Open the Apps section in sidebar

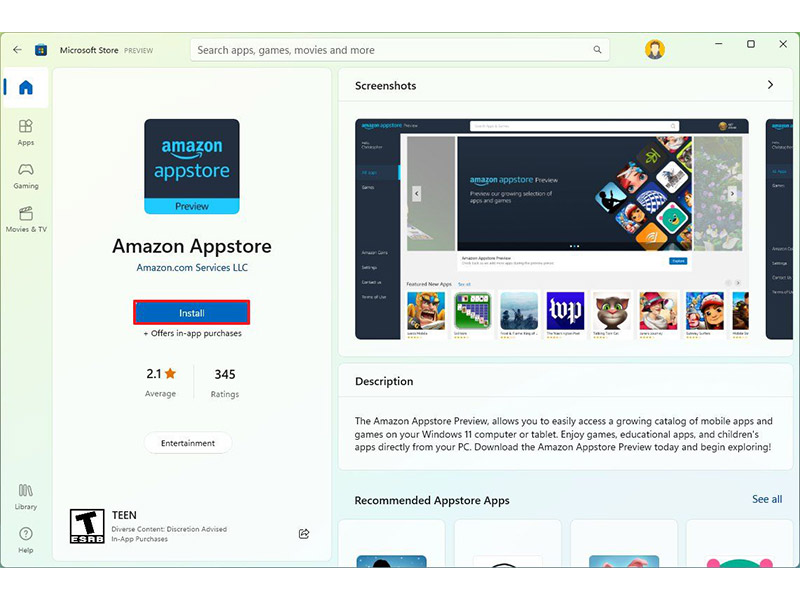(x=26, y=132)
